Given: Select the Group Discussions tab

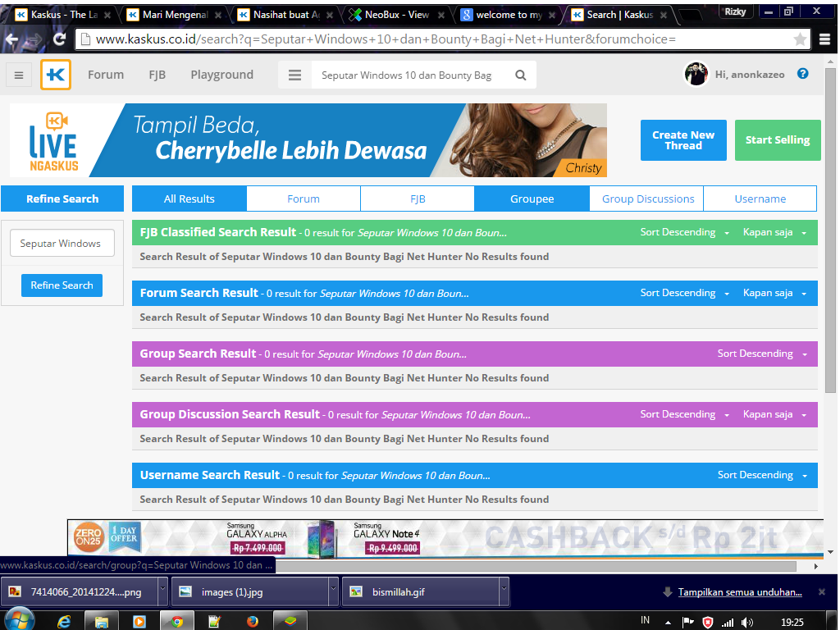Looking at the screenshot, I should tap(646, 199).
